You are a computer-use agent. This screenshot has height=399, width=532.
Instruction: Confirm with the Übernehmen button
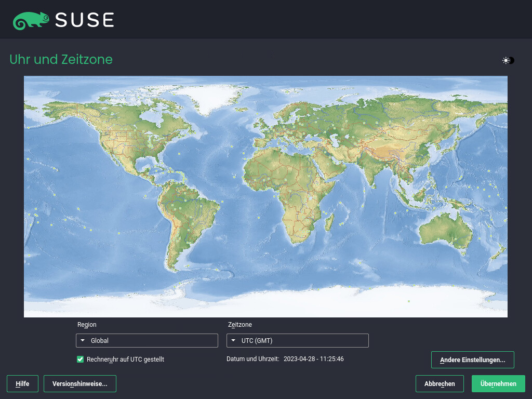point(498,384)
